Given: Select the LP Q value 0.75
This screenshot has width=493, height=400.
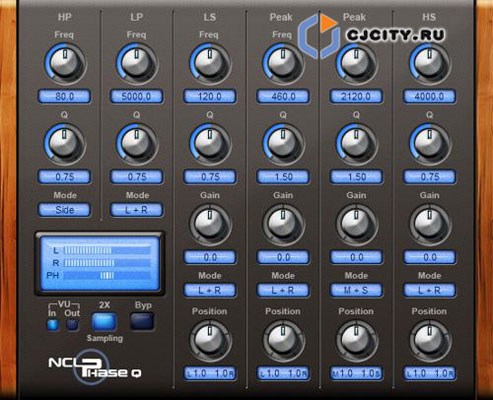Looking at the screenshot, I should click(x=137, y=177).
